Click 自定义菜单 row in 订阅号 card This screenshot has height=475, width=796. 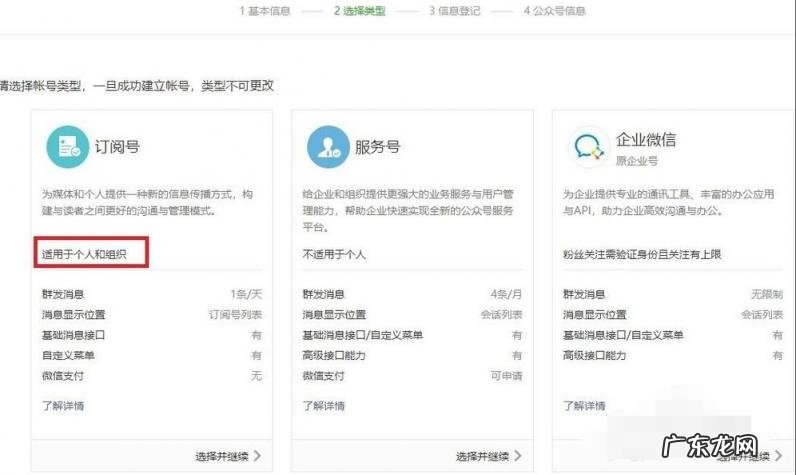152,355
